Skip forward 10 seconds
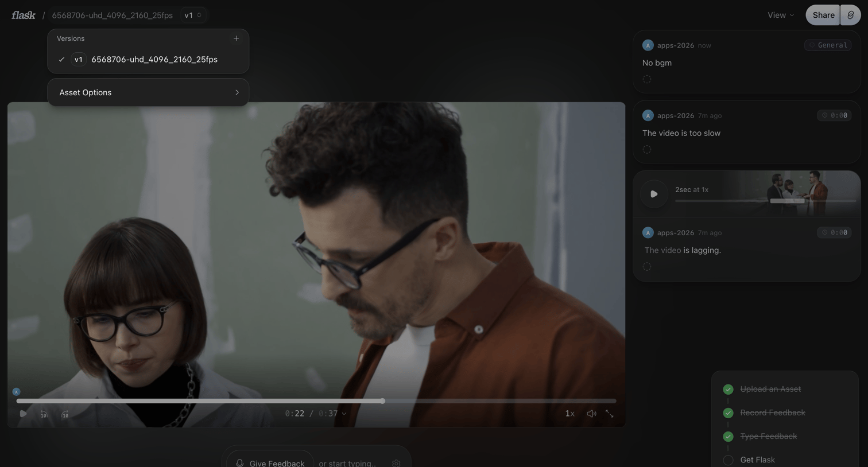Viewport: 868px width, 467px height. coord(65,414)
